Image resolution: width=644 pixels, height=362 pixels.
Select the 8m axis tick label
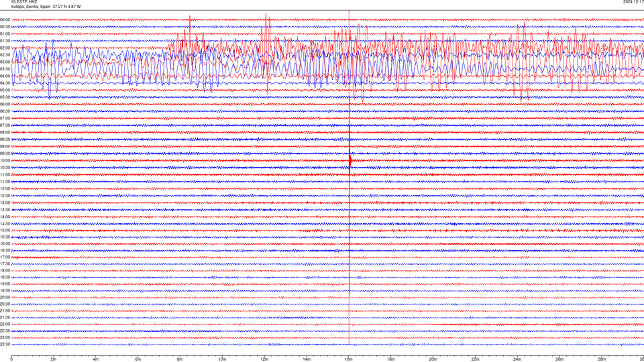coord(180,359)
